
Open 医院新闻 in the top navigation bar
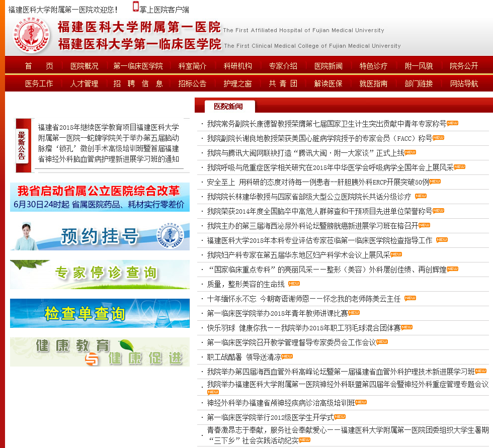[328, 66]
